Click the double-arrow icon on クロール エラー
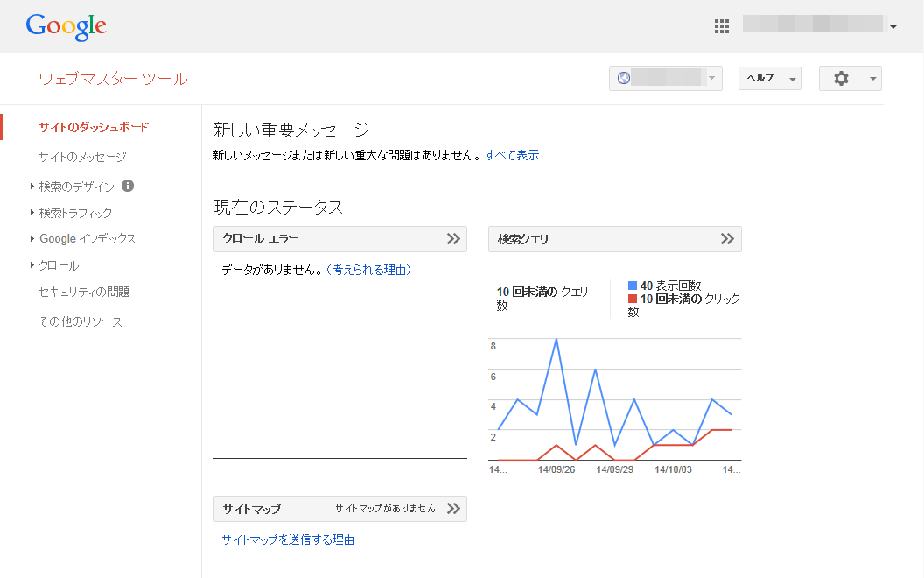 [x=453, y=239]
